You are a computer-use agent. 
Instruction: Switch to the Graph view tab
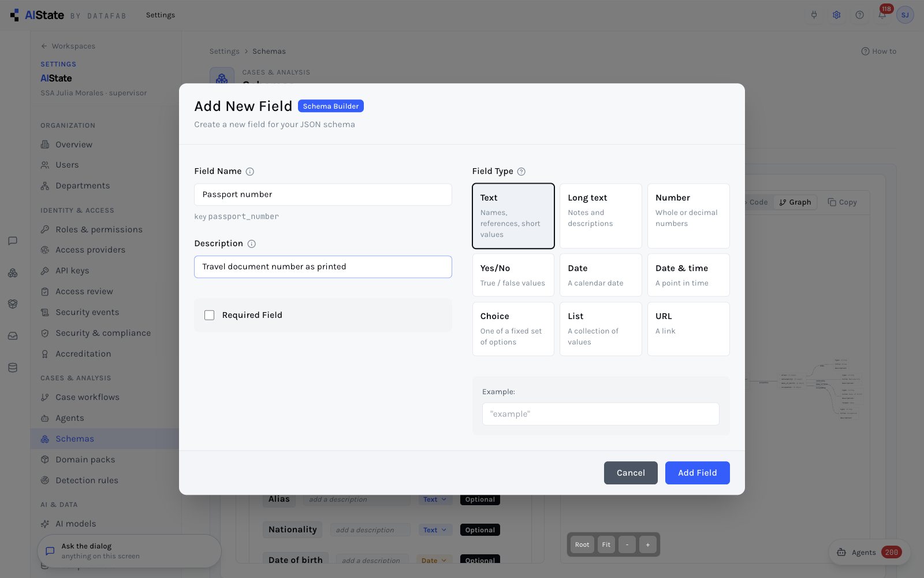795,202
